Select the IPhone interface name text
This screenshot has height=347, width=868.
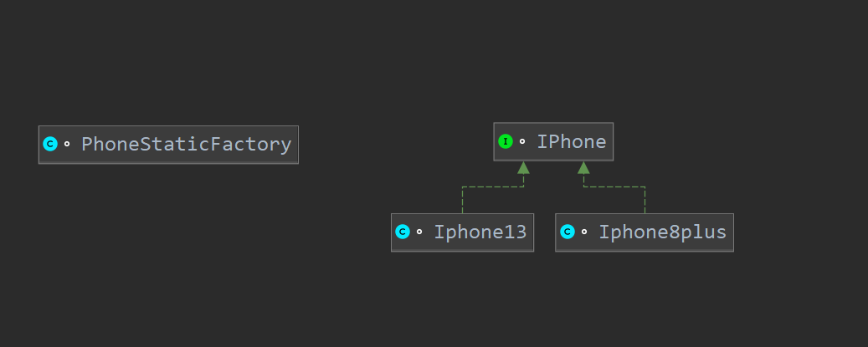pyautogui.click(x=571, y=141)
